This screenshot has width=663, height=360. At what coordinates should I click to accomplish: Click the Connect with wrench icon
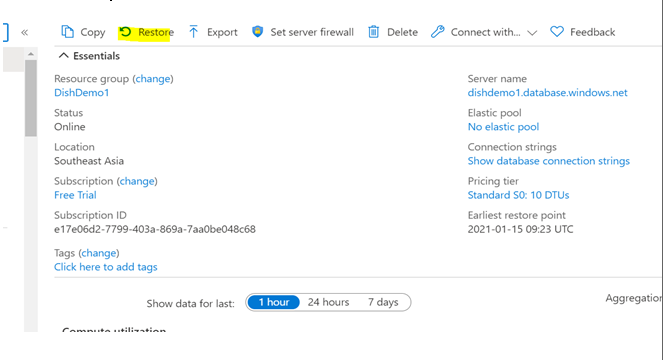pos(438,32)
